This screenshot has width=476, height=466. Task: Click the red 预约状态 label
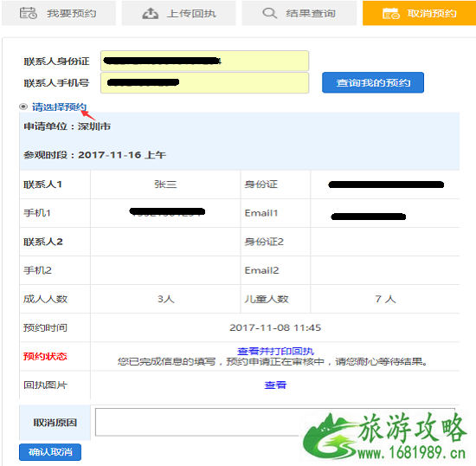coord(45,356)
